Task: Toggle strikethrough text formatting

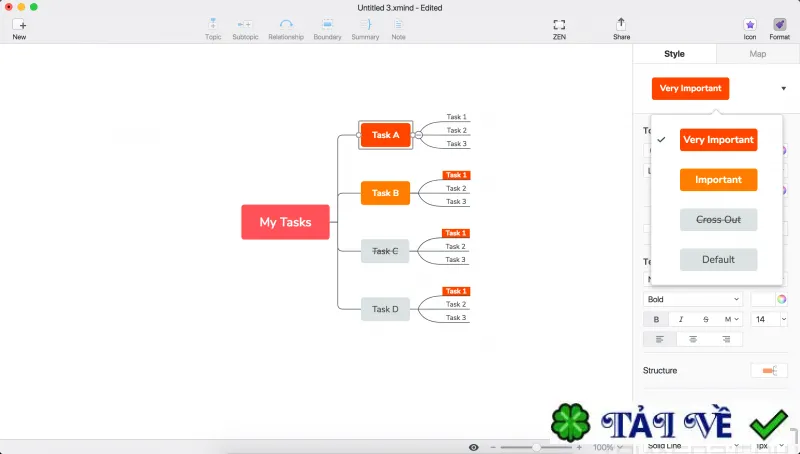Action: [x=706, y=319]
